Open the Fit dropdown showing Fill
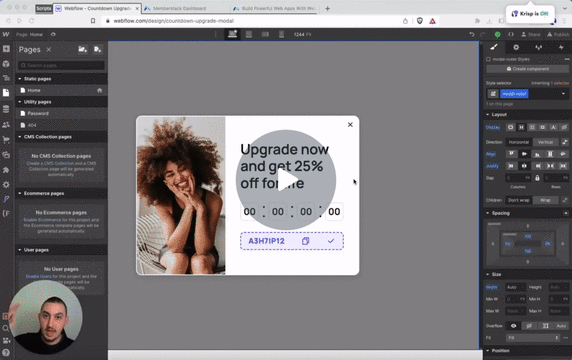The width and height of the screenshot is (572, 360). coord(533,338)
